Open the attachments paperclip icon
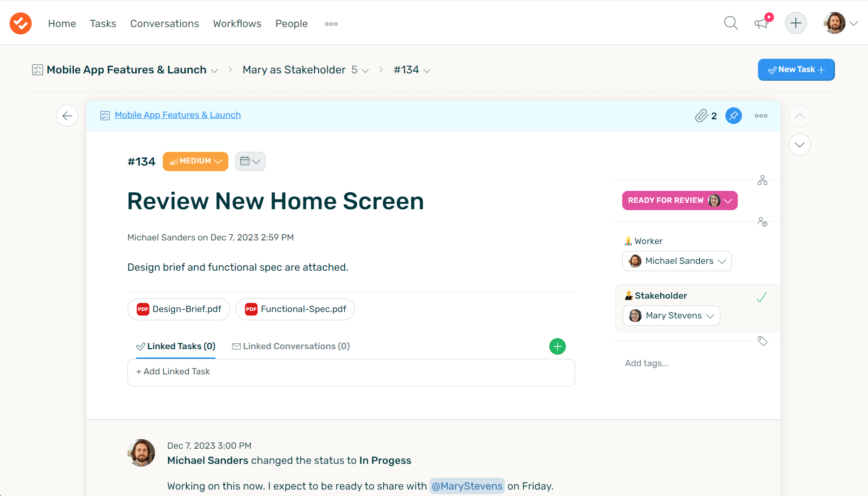 702,116
